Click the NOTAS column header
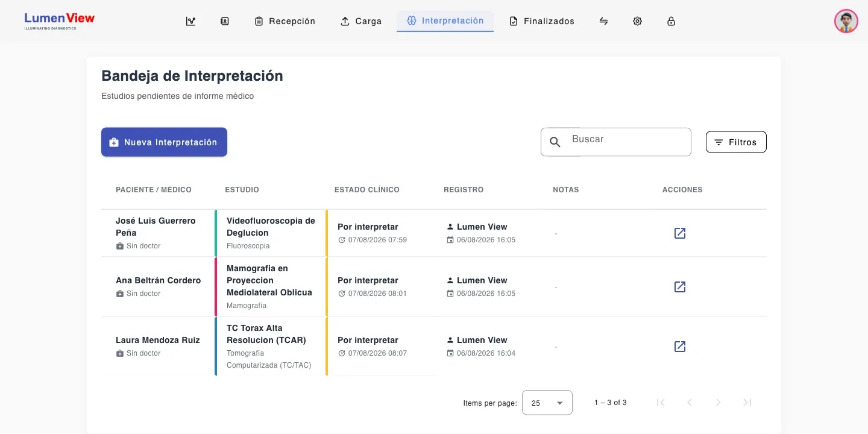 566,190
